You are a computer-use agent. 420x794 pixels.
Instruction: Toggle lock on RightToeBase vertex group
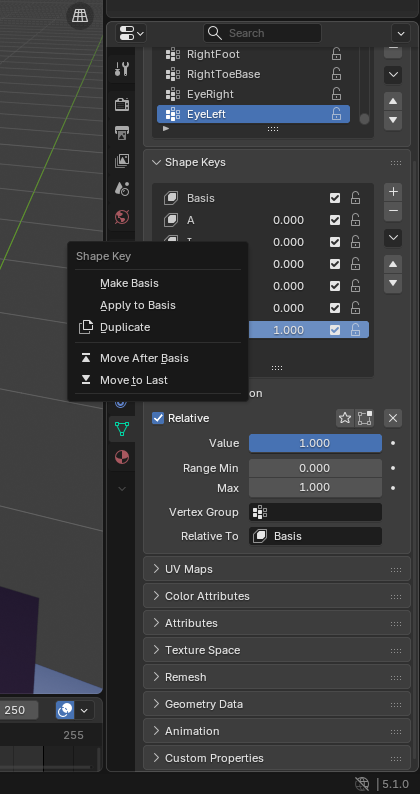click(336, 74)
